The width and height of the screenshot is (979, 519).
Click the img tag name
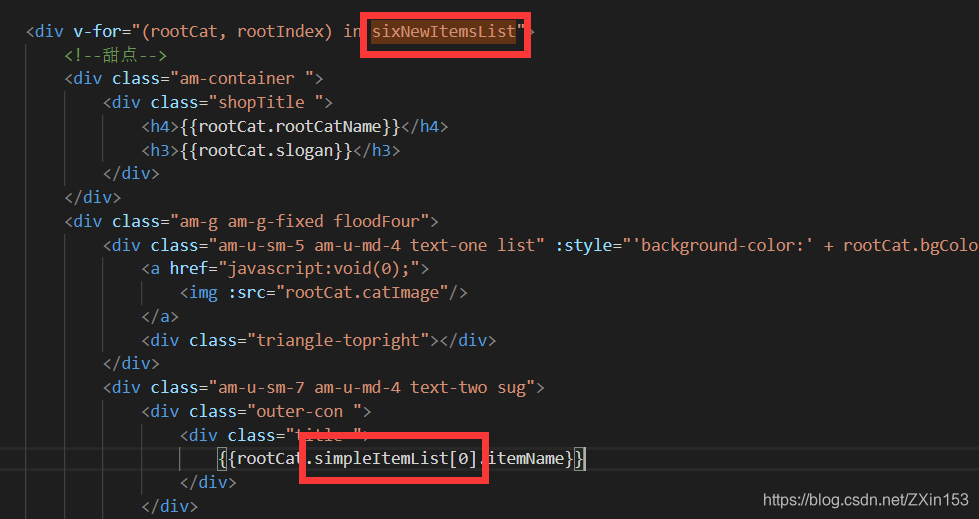[x=204, y=293]
